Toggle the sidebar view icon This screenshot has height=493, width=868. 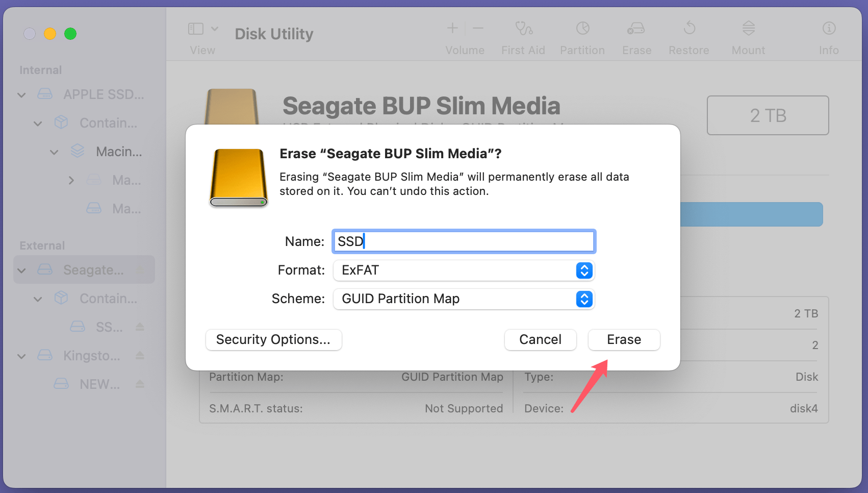195,28
